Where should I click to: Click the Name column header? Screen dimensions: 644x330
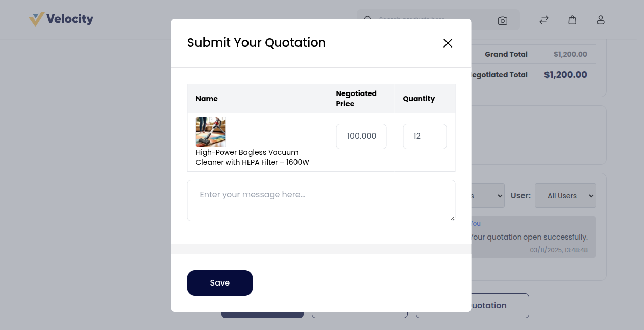click(207, 99)
